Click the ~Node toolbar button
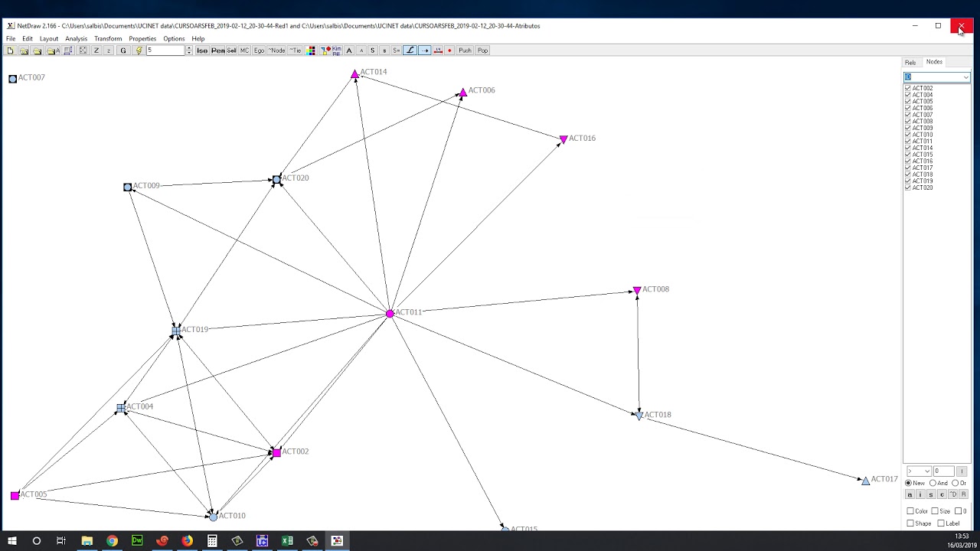Viewport: 980px width, 551px height. click(276, 51)
